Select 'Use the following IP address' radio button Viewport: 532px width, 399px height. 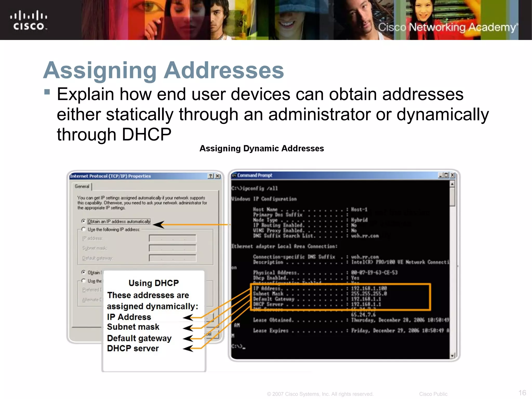pyautogui.click(x=83, y=229)
